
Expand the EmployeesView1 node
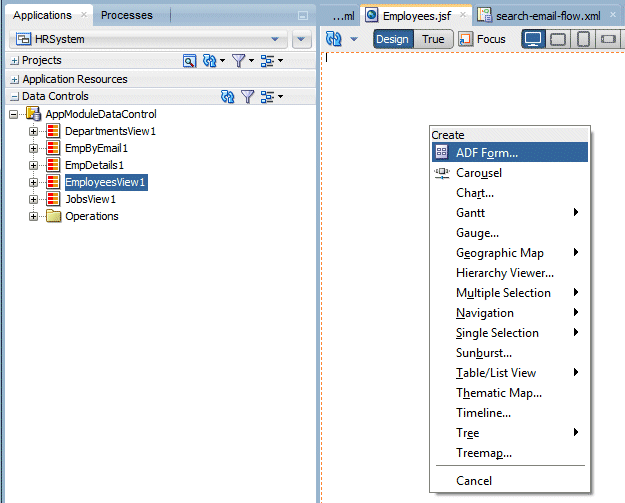[x=33, y=182]
